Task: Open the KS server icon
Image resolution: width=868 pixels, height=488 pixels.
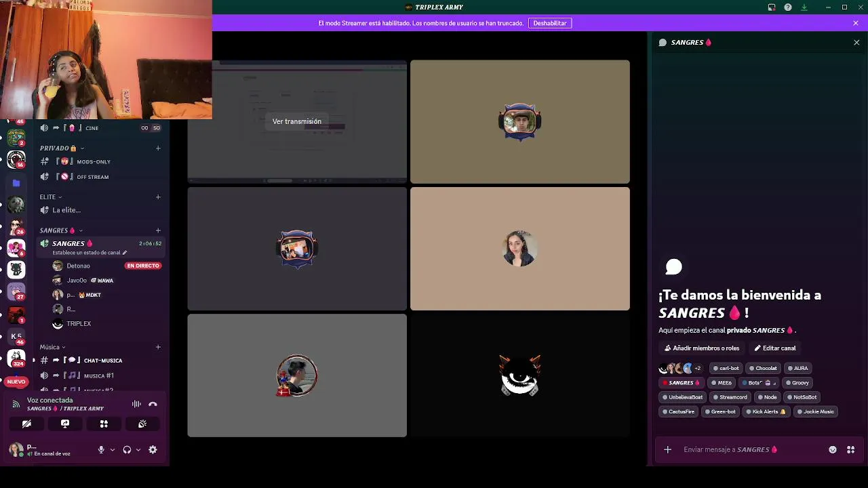Action: pyautogui.click(x=16, y=336)
